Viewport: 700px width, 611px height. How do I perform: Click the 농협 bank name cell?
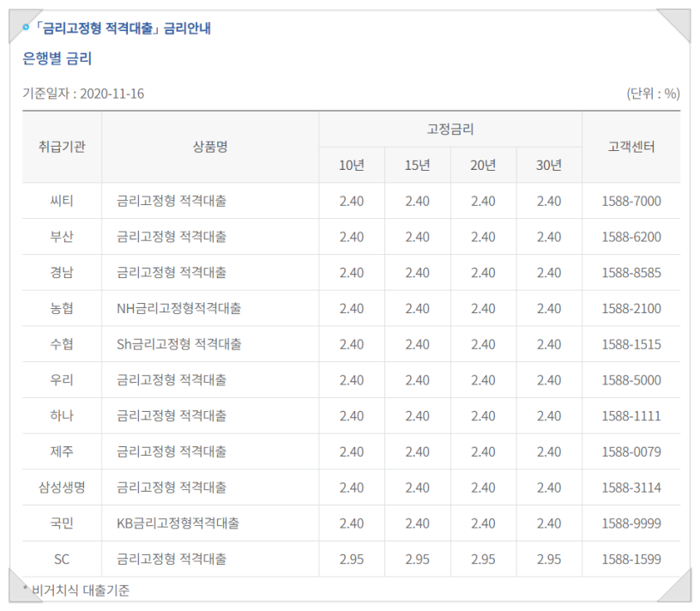click(x=62, y=309)
